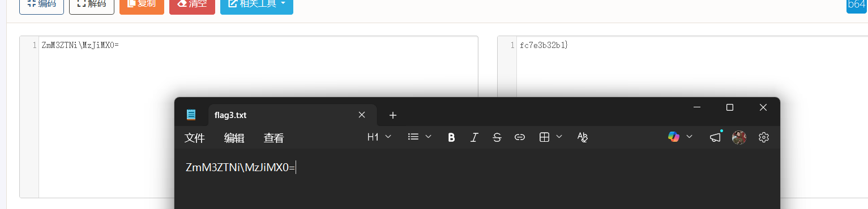
Task: Expand the table insert dropdown
Action: [x=551, y=137]
